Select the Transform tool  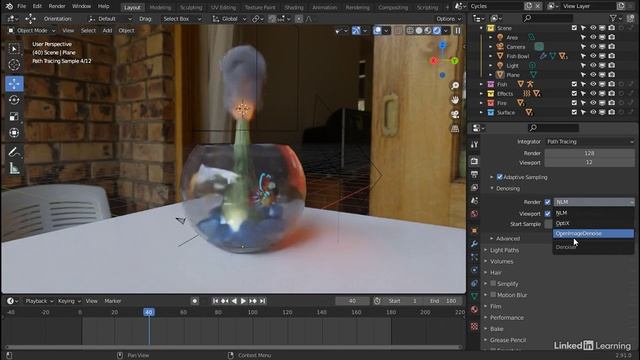pyautogui.click(x=14, y=133)
